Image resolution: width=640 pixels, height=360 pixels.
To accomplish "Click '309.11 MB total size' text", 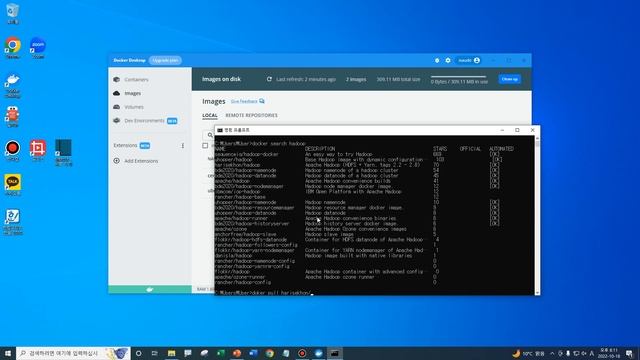I will pyautogui.click(x=398, y=80).
